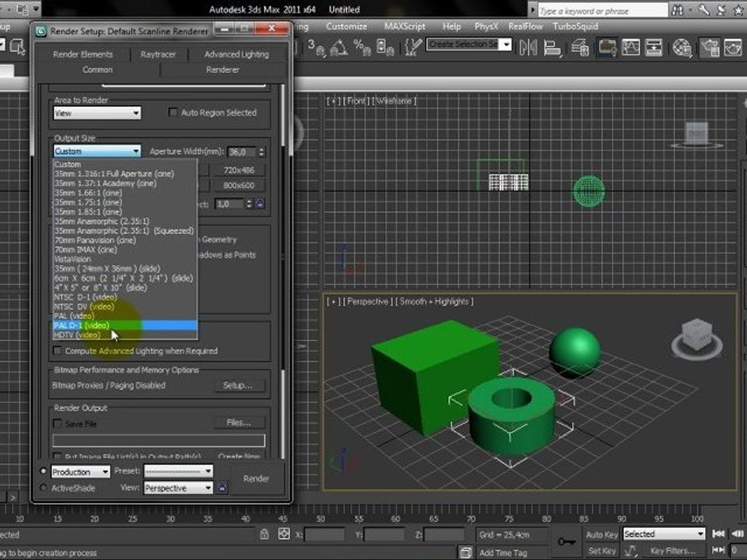
Task: Click the X coordinate field
Action: [324, 534]
